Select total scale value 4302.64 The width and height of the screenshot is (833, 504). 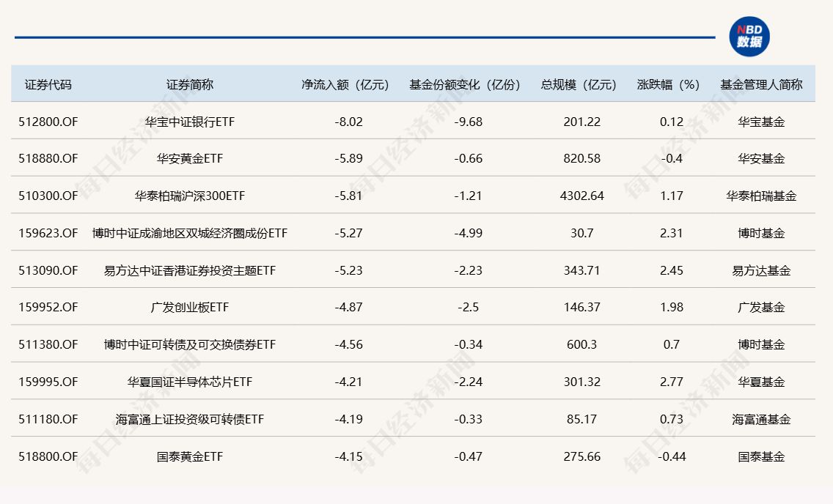click(x=581, y=196)
